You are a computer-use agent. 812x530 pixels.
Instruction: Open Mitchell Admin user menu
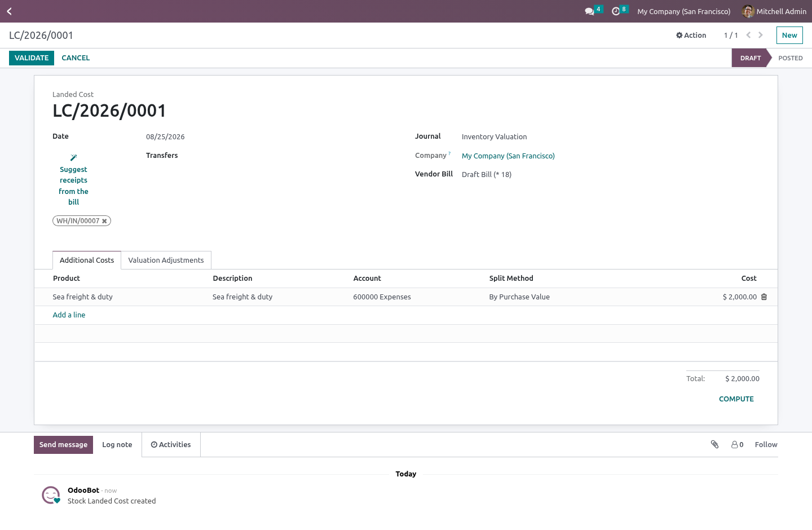coord(774,11)
